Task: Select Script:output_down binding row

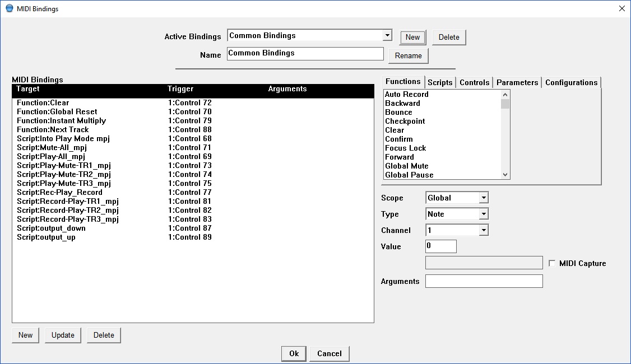Action: point(193,228)
